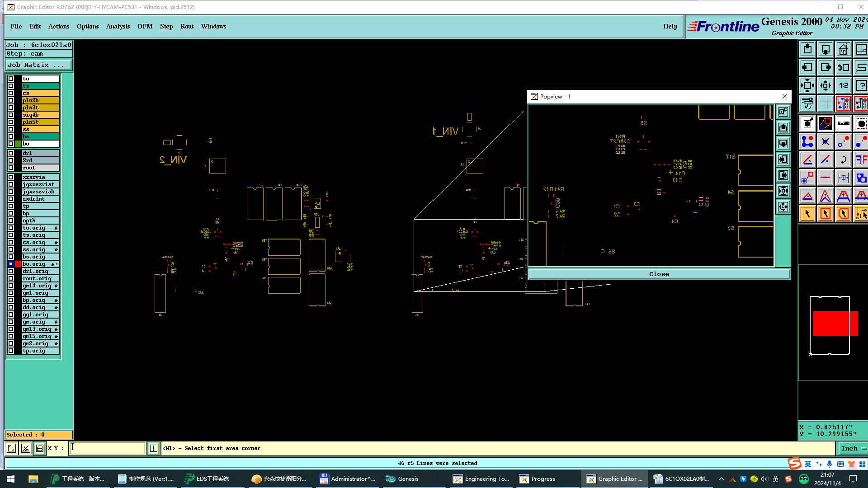Viewport: 868px width, 488px height.
Task: Click the grid display icon
Action: [825, 103]
